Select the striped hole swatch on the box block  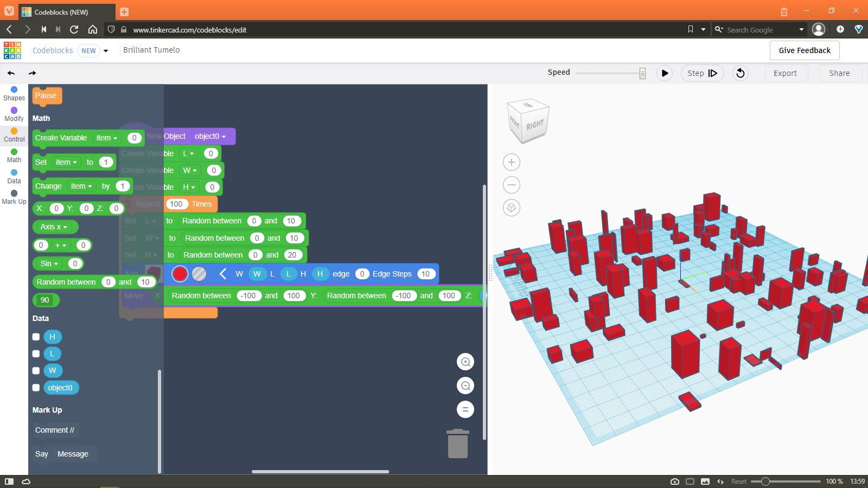(199, 274)
